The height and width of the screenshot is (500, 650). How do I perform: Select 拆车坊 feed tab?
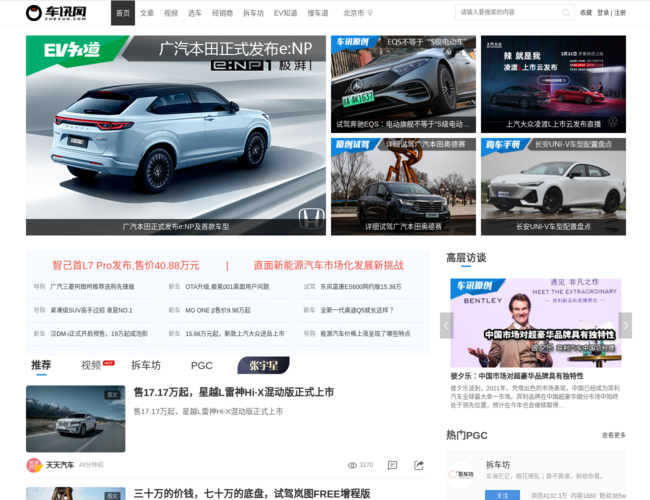pyautogui.click(x=146, y=365)
